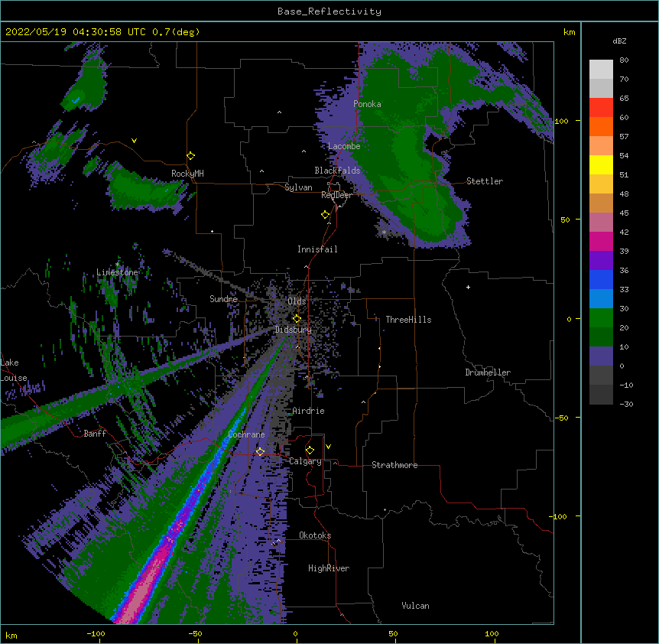This screenshot has width=659, height=644.
Task: Click the -100 tick label on right vertical axis
Action: pos(559,516)
